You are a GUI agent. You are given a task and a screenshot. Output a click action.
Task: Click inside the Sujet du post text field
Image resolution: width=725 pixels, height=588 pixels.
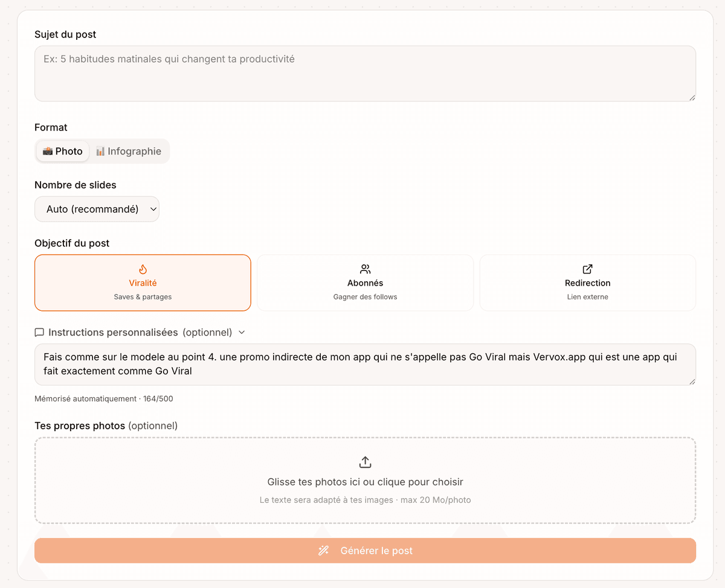point(365,72)
